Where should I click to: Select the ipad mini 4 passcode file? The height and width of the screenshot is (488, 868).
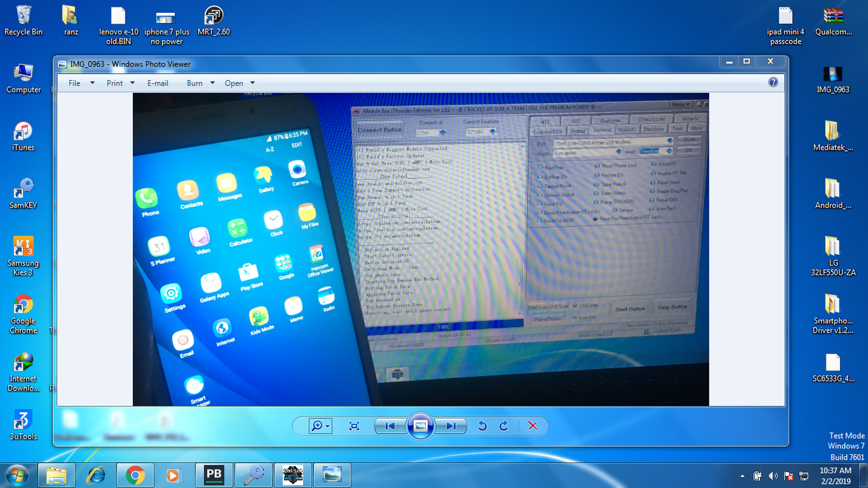point(786,26)
